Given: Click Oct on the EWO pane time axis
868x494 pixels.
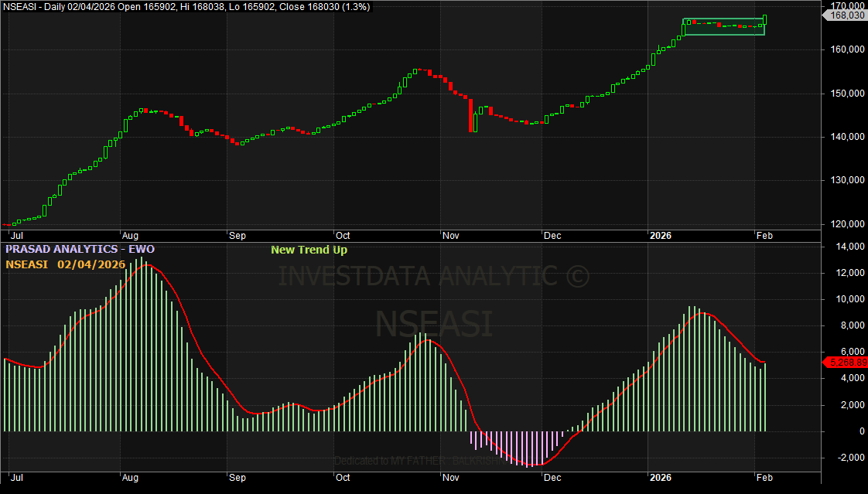Looking at the screenshot, I should (343, 477).
